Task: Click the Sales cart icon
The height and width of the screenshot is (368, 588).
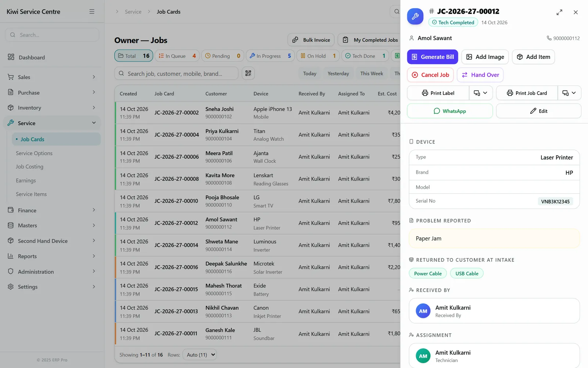Action: point(11,77)
